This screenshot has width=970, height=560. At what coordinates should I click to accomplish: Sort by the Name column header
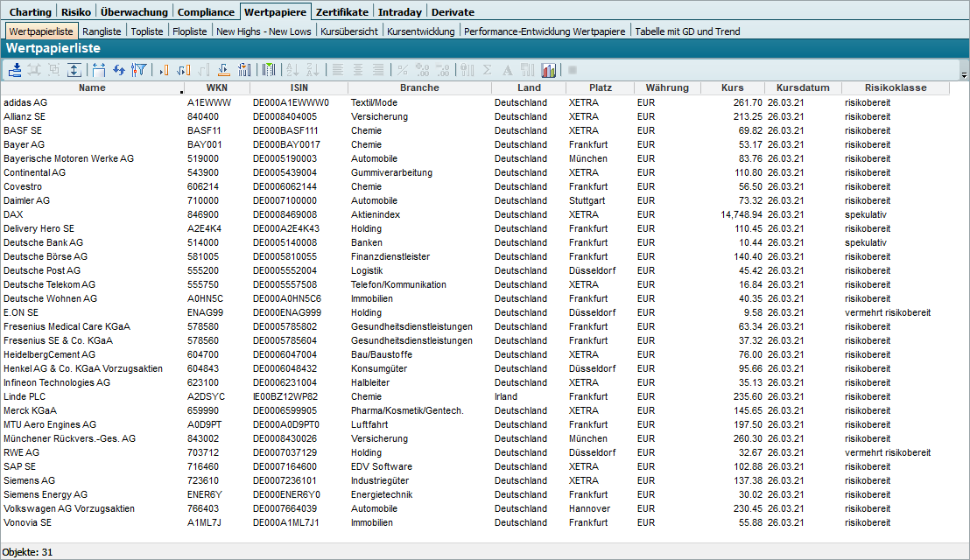pyautogui.click(x=91, y=87)
